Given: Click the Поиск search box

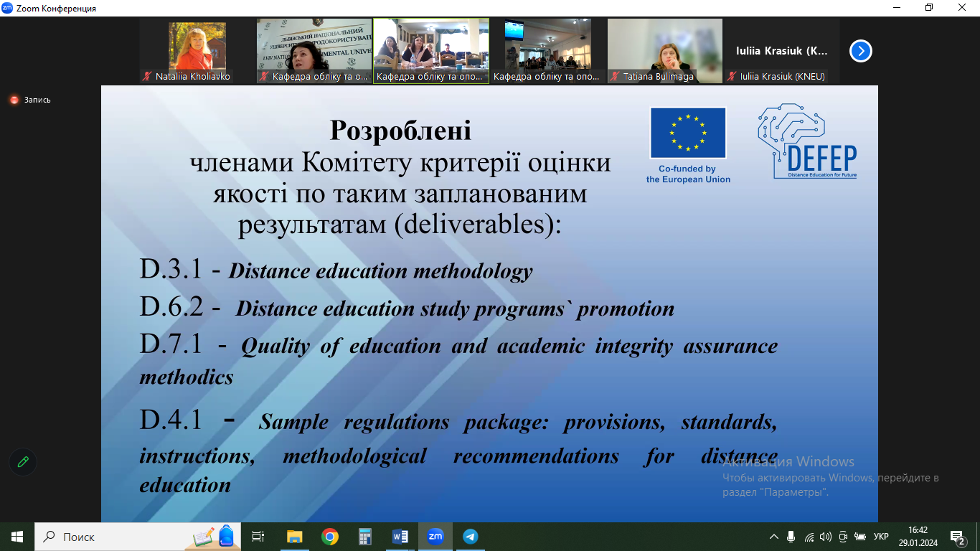Looking at the screenshot, I should [x=115, y=536].
